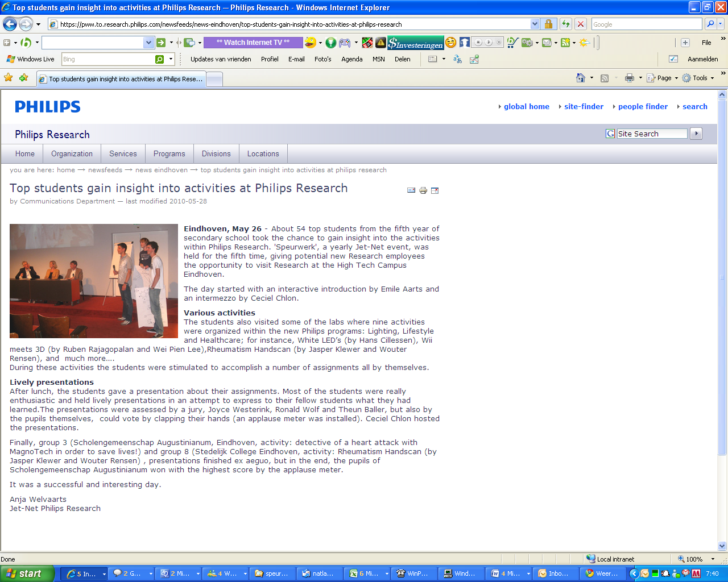Open the Bing search options dropdown arrow
This screenshot has width=728, height=582.
coord(171,59)
